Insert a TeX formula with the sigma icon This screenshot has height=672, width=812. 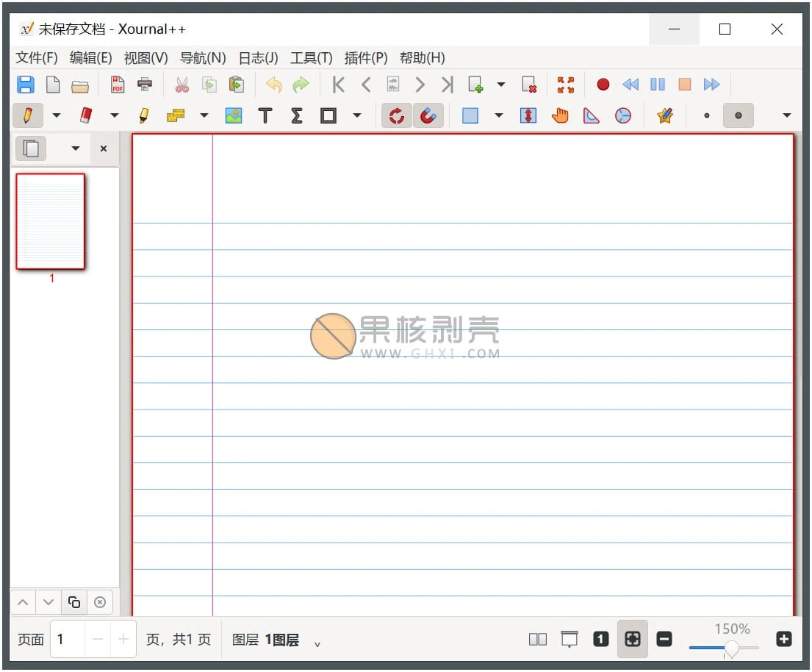pyautogui.click(x=296, y=115)
